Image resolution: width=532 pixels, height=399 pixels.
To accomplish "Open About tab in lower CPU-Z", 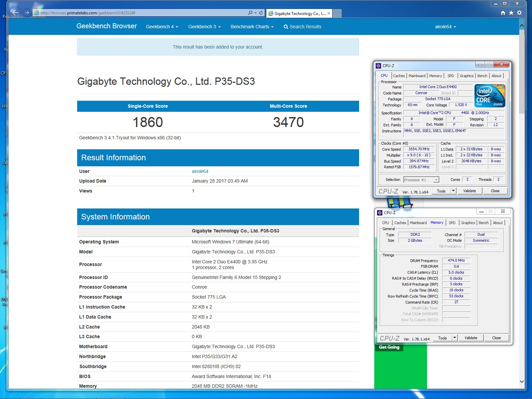I will [x=498, y=223].
